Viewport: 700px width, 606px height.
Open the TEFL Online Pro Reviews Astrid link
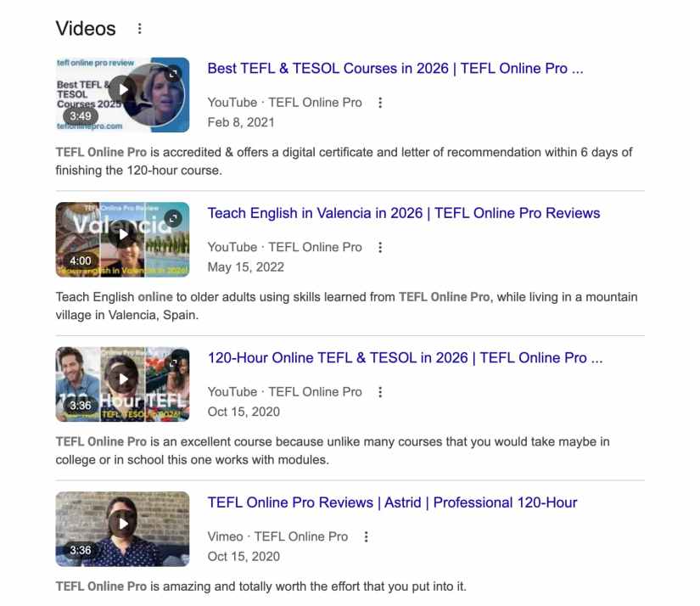click(391, 502)
